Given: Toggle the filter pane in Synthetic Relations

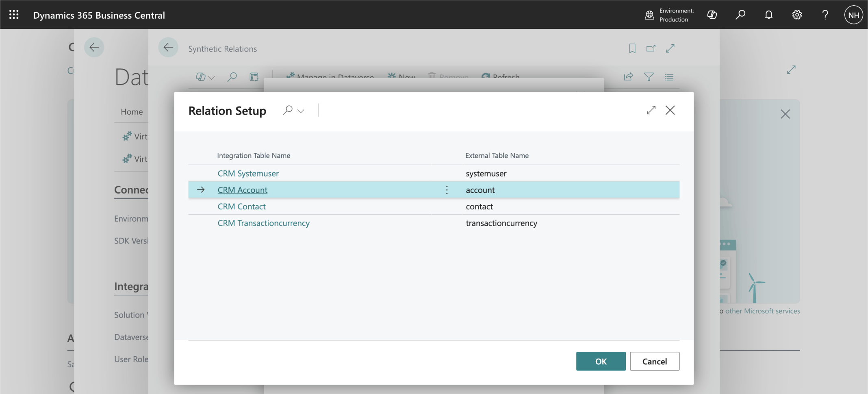Looking at the screenshot, I should [x=649, y=76].
